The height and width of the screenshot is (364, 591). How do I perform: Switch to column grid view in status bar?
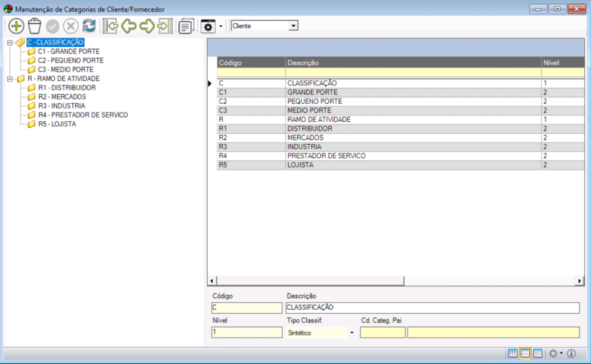(x=513, y=353)
